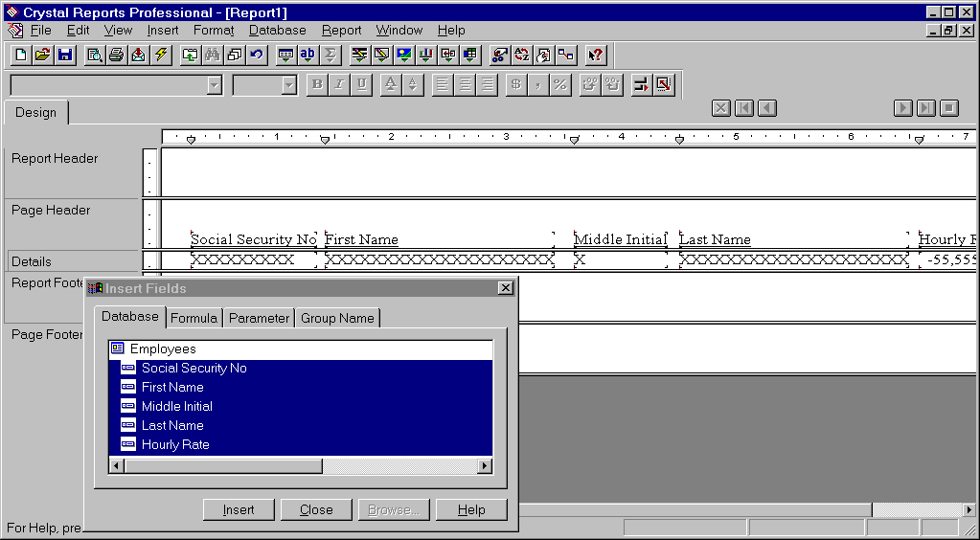Click the Insert button in the dialog

coord(239,509)
